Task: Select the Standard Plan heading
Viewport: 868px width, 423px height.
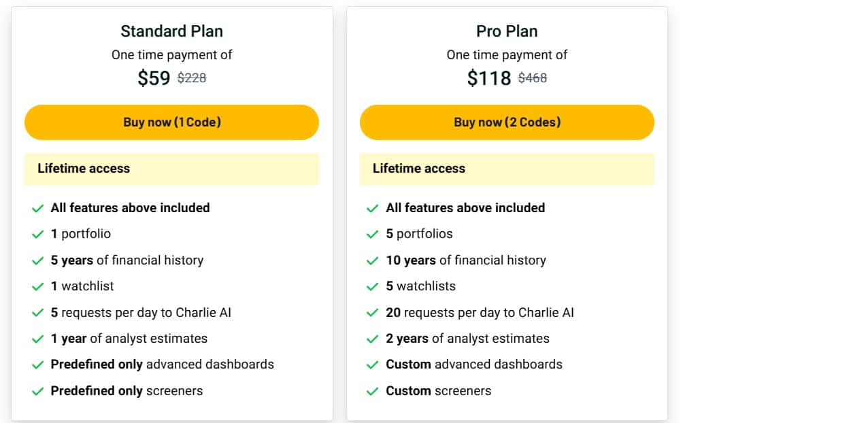Action: pyautogui.click(x=171, y=31)
